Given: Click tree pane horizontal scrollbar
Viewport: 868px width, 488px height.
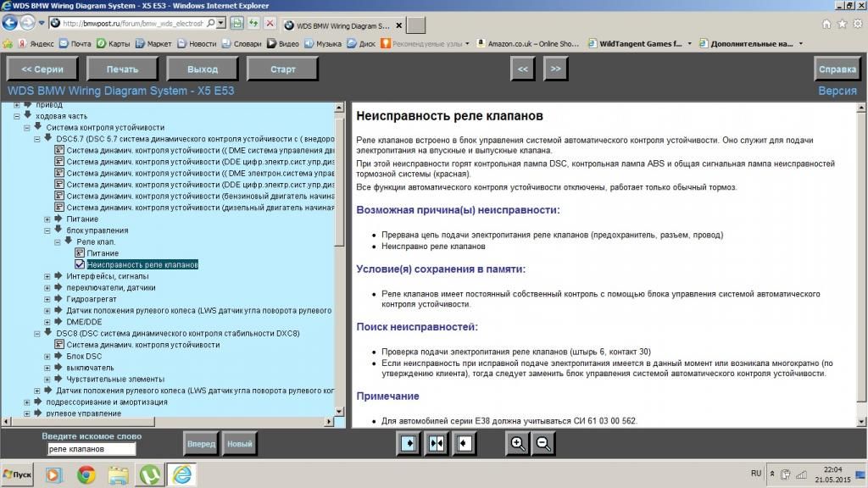Looking at the screenshot, I should [168, 422].
